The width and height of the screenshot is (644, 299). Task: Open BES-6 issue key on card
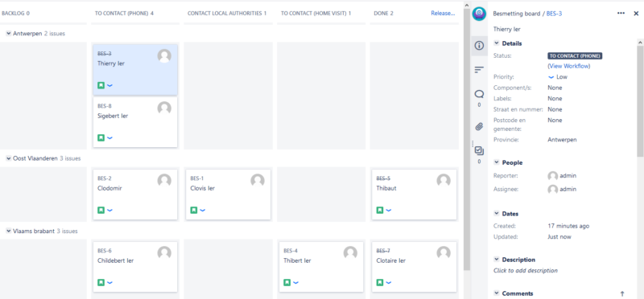coord(105,251)
